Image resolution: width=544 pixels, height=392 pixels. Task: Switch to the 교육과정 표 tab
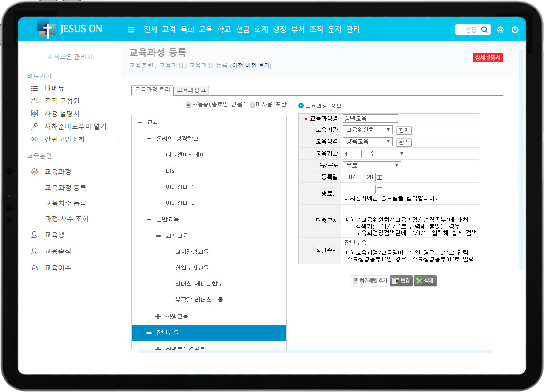tap(192, 90)
